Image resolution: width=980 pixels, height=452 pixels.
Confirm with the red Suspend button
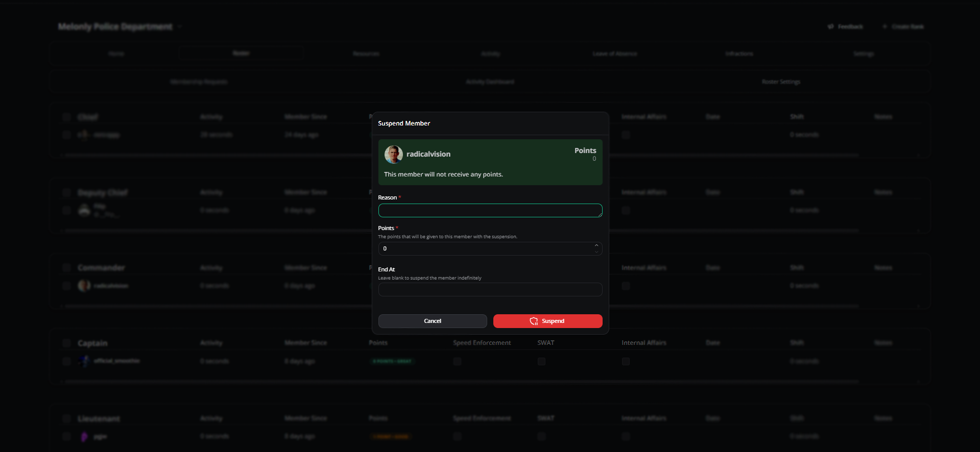click(x=547, y=321)
